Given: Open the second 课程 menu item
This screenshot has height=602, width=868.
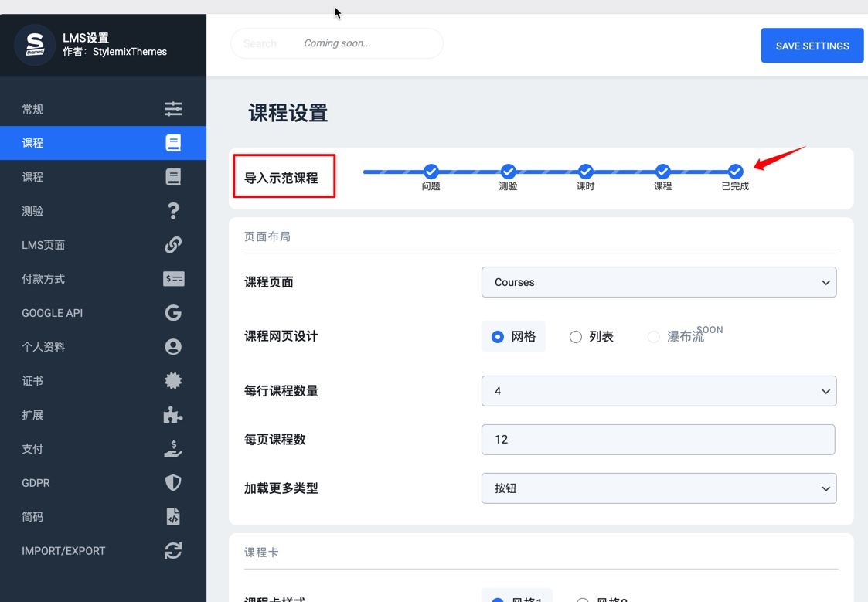Looking at the screenshot, I should click(x=103, y=177).
